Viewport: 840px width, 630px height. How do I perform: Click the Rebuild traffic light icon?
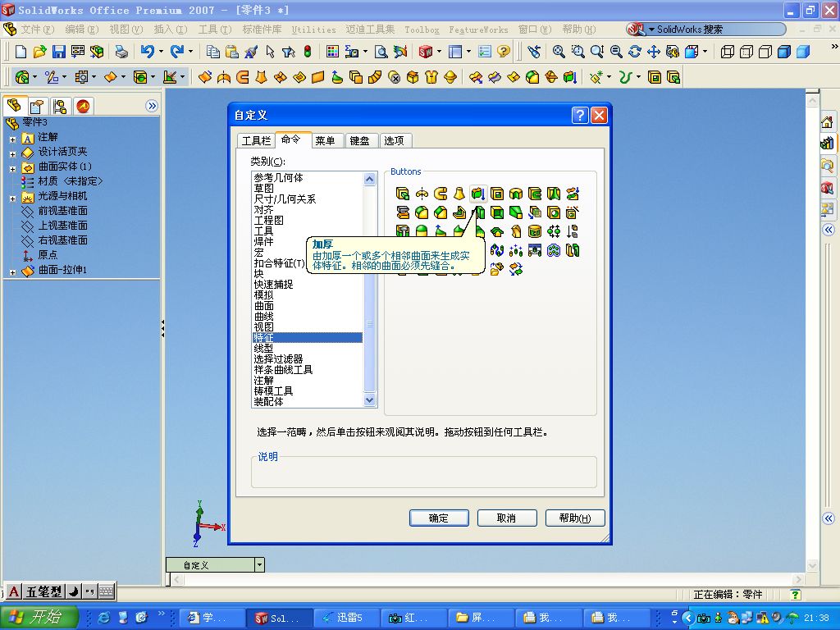click(308, 52)
